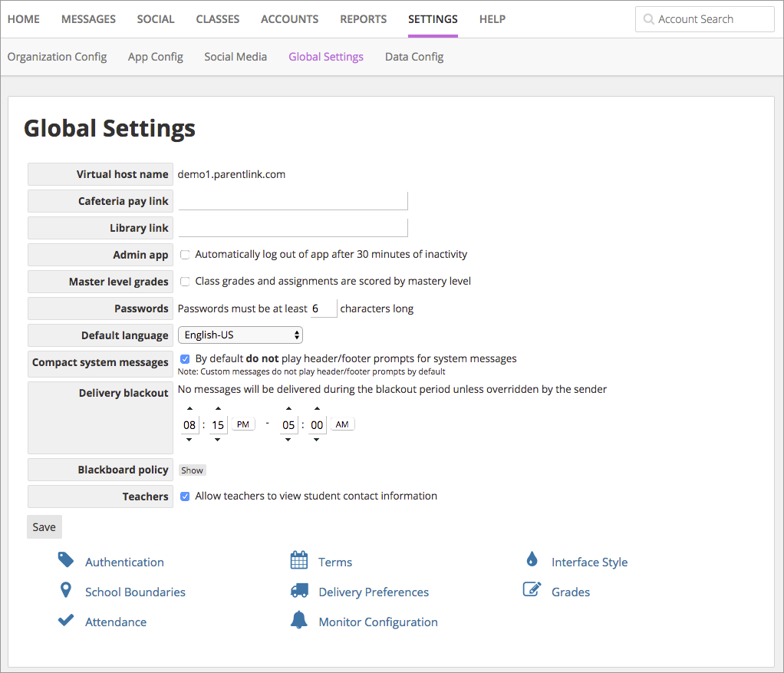Increase blackout end minutes 00
The image size is (784, 673).
coord(317,408)
